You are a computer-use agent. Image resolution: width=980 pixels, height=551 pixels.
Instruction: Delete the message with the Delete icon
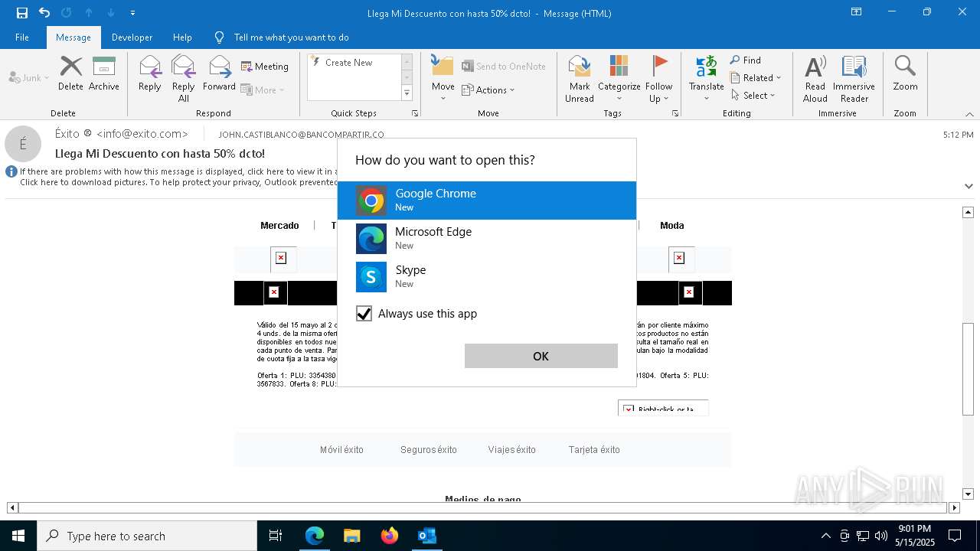coord(70,74)
